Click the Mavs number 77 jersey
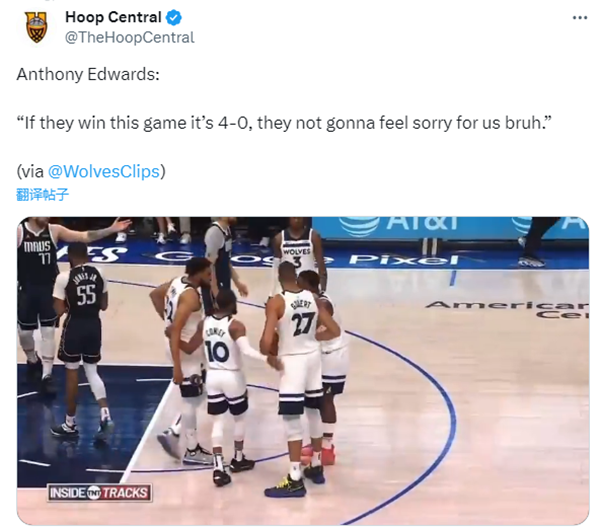This screenshot has height=527, width=600. 37,252
